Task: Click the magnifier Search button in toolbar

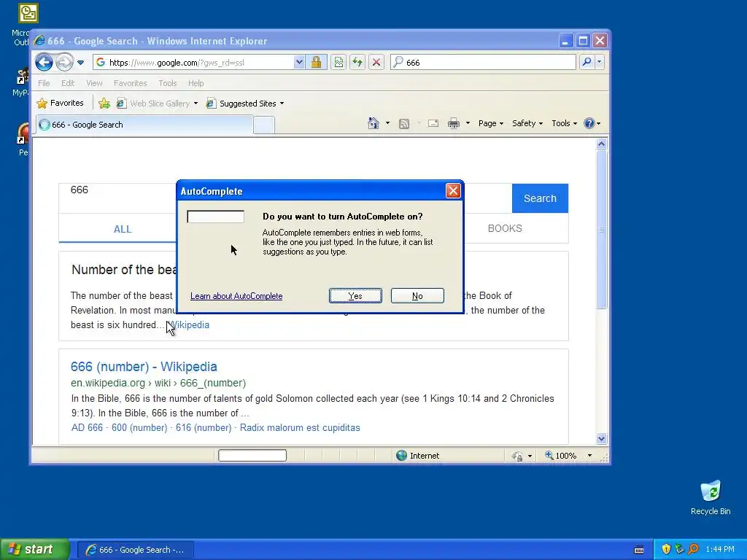Action: 587,62
